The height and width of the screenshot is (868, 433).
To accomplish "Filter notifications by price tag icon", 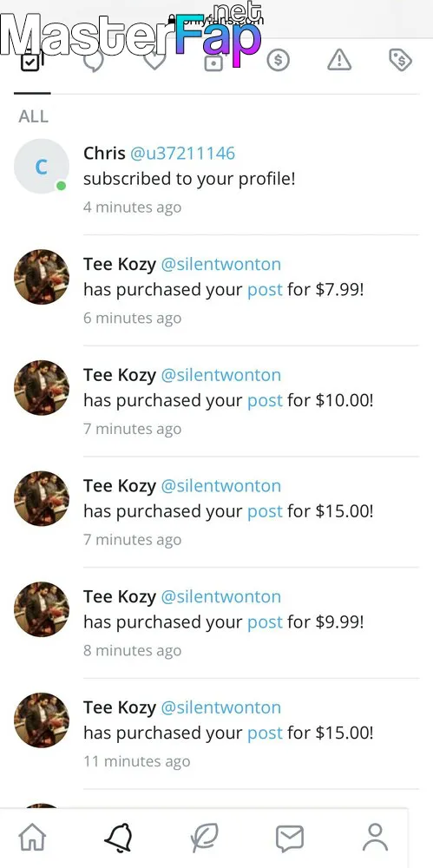I will 400,60.
